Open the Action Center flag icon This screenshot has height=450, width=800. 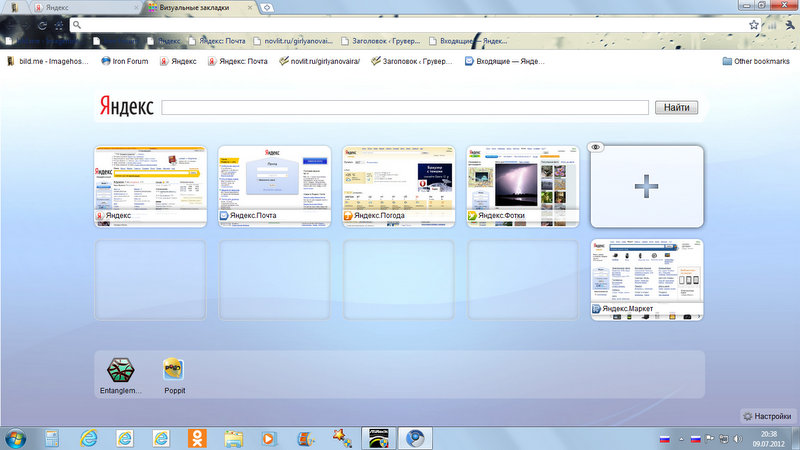click(710, 439)
